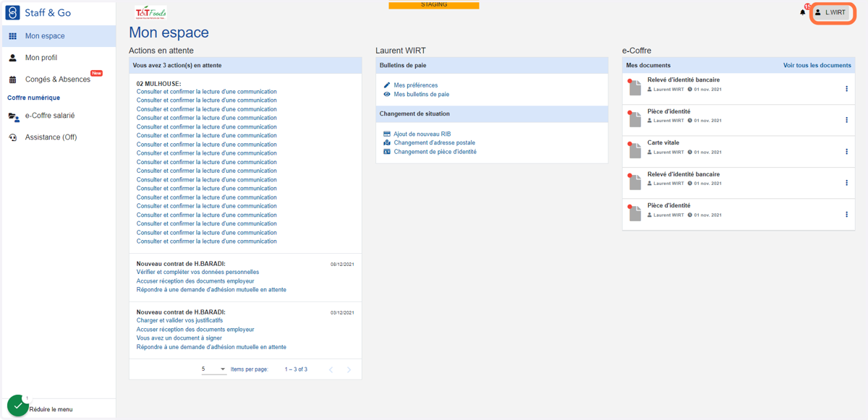The width and height of the screenshot is (868, 420).
Task: Open Changement de pièce d'identité
Action: tap(435, 152)
